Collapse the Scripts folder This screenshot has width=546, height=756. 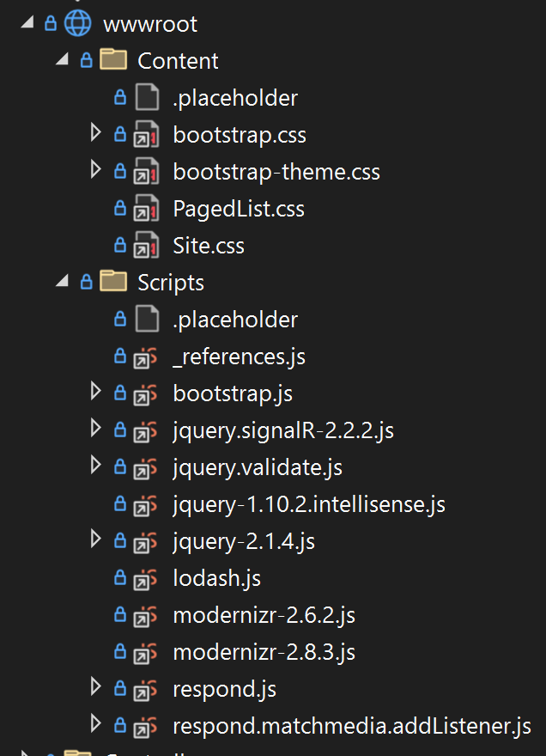62,281
